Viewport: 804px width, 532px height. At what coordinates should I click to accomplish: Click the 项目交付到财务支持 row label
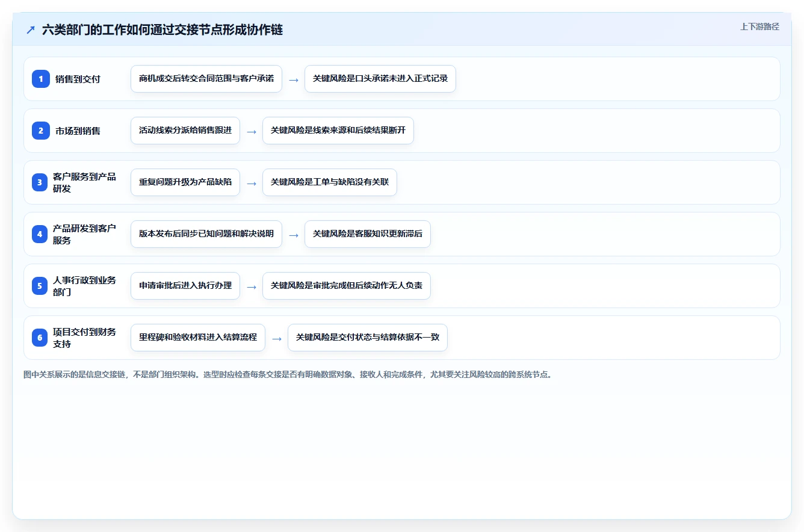click(84, 338)
